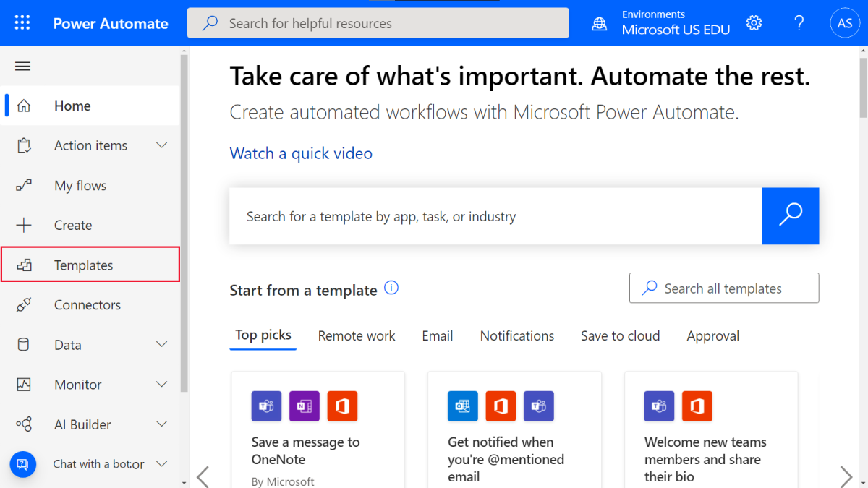The image size is (868, 488).
Task: Focus the template search by app field
Action: (495, 216)
